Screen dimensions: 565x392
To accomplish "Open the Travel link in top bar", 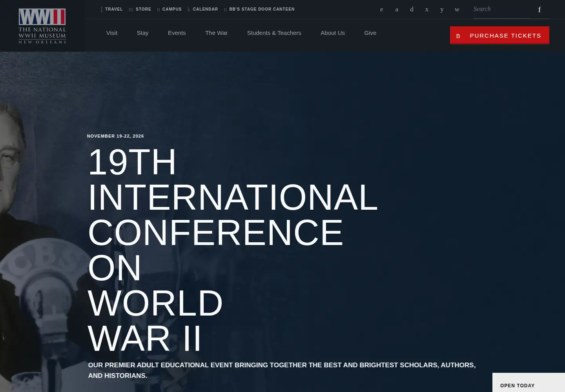I will pyautogui.click(x=112, y=9).
